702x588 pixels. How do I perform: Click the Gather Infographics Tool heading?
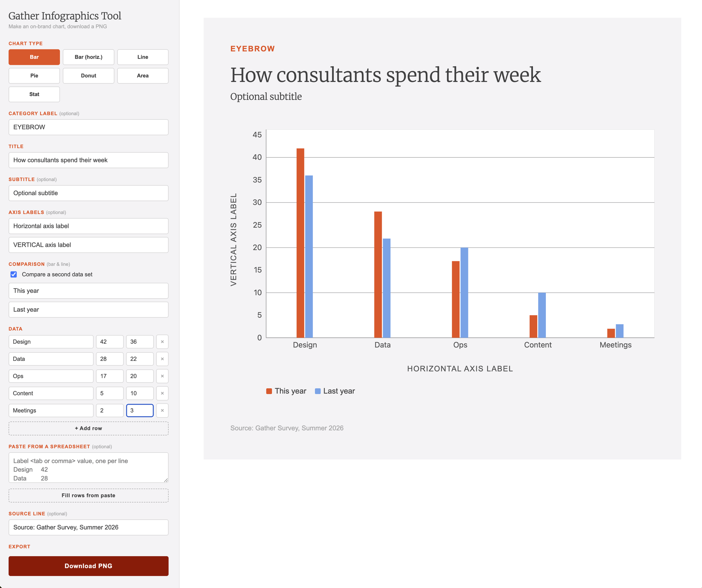[65, 16]
